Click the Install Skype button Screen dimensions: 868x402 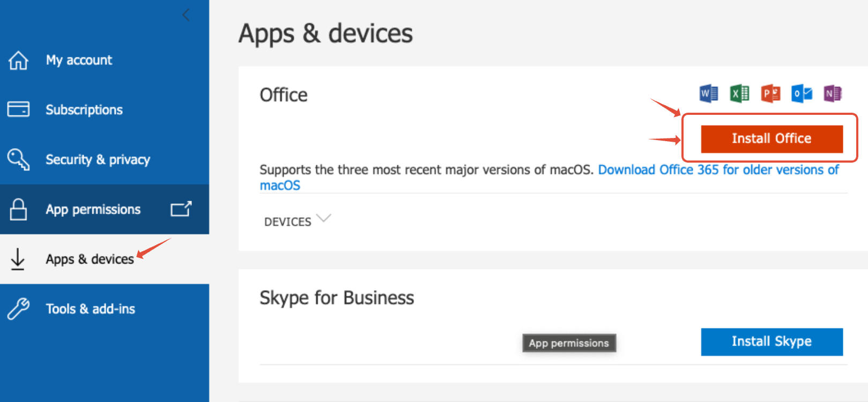pyautogui.click(x=771, y=342)
